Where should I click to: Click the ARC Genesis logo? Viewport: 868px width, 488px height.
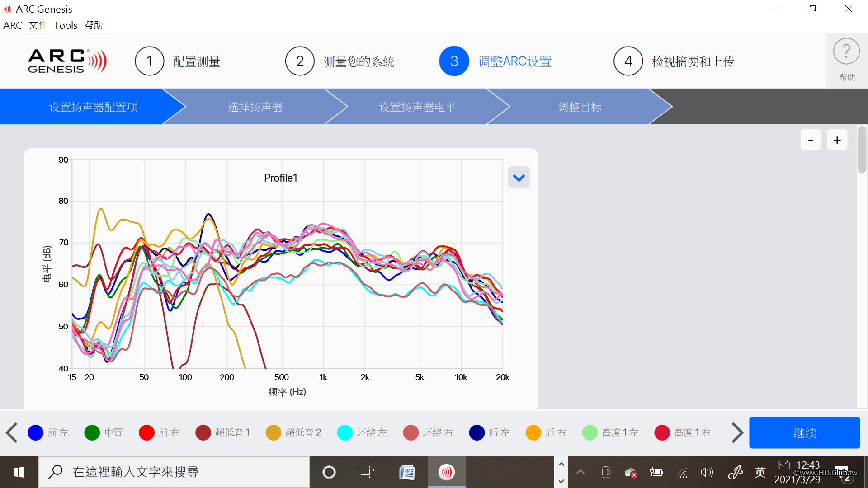tap(67, 61)
